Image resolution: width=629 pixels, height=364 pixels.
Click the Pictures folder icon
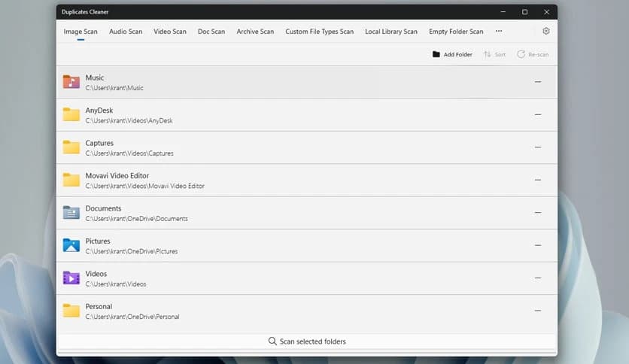pyautogui.click(x=71, y=245)
